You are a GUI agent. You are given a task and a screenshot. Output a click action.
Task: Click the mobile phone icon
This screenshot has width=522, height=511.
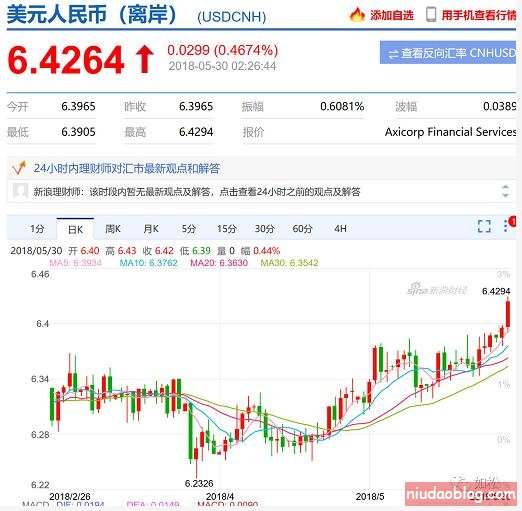click(x=431, y=15)
